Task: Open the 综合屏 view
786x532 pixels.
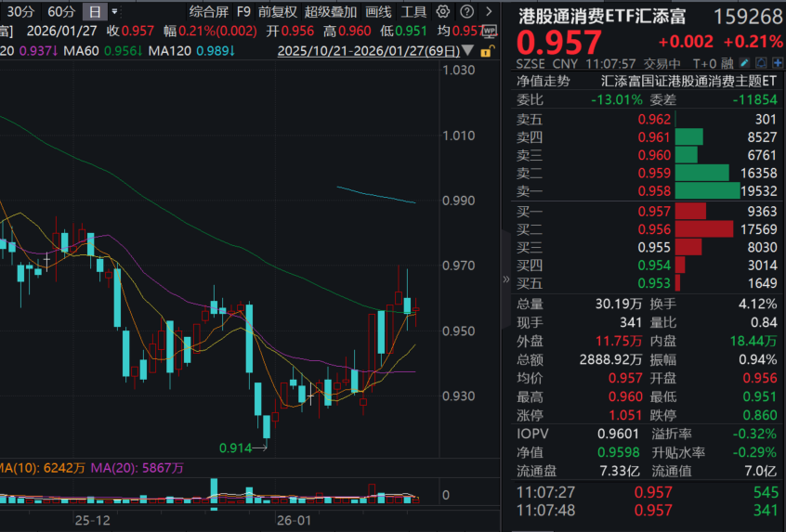Action: pyautogui.click(x=208, y=12)
